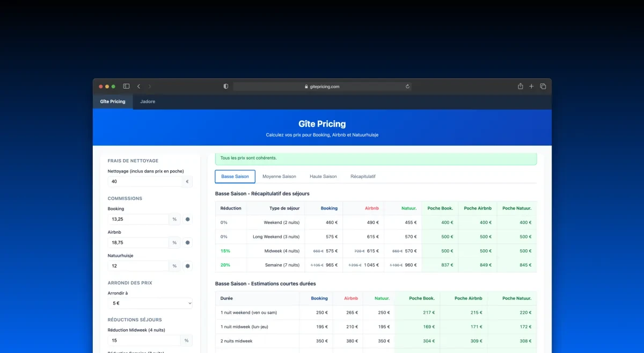644x353 pixels.
Task: Open the Récapitulatif tab
Action: pos(362,176)
